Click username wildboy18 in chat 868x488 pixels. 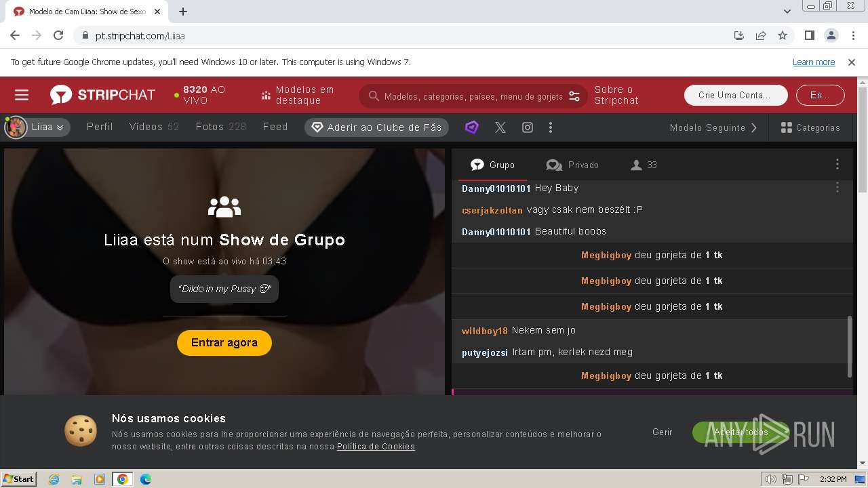tap(485, 331)
